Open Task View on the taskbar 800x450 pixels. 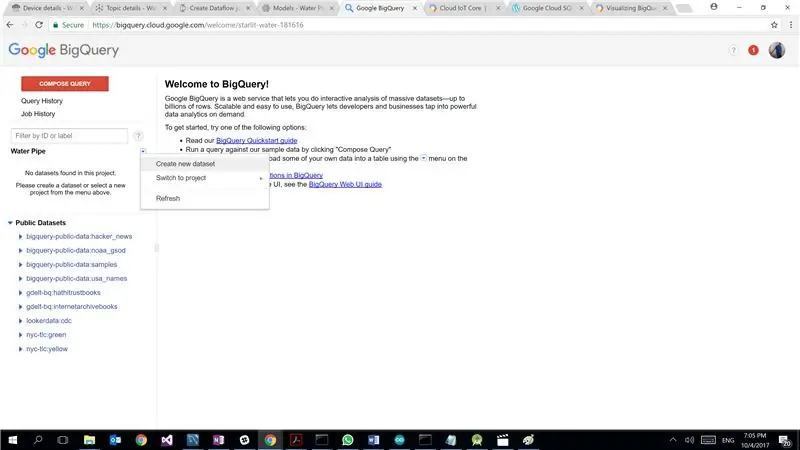click(x=63, y=440)
